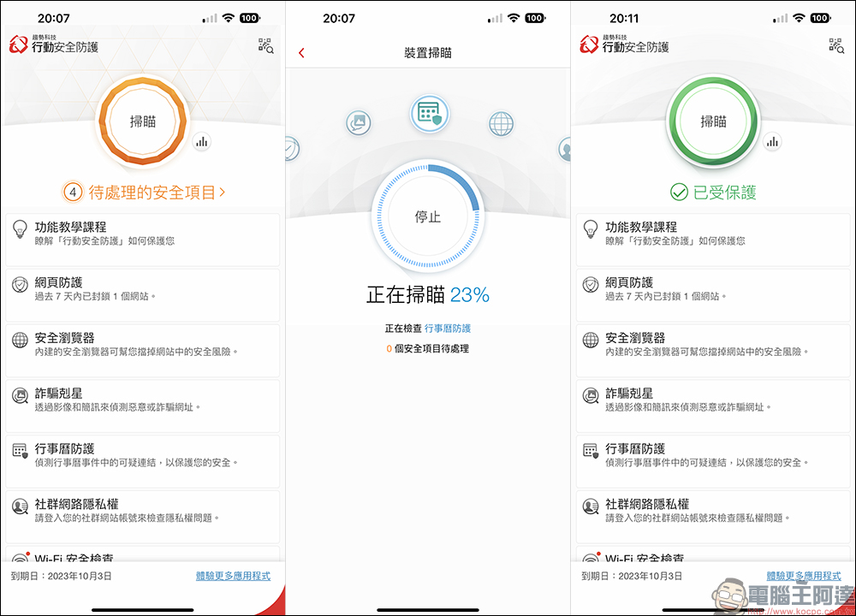856x616 pixels.
Task: Open statistics chart icon beside green scan button
Action: [772, 142]
